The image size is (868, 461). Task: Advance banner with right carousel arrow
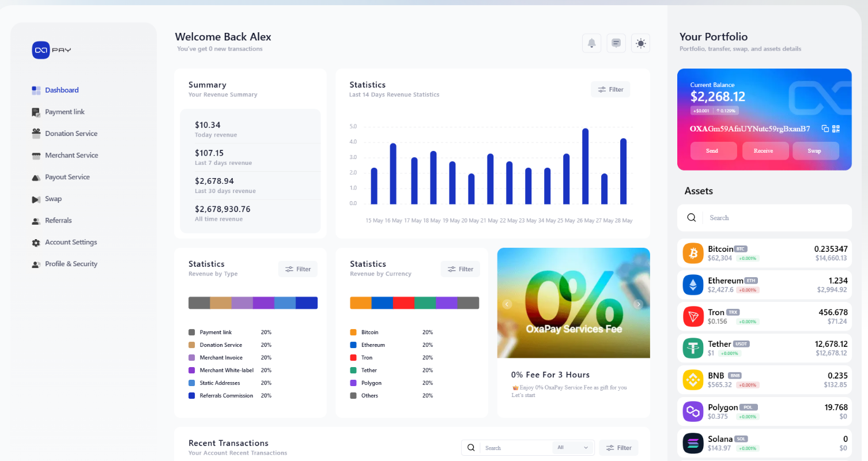(x=638, y=304)
